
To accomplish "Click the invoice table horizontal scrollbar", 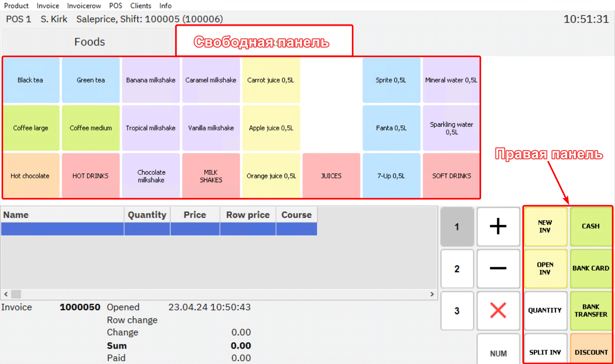I will click(219, 294).
